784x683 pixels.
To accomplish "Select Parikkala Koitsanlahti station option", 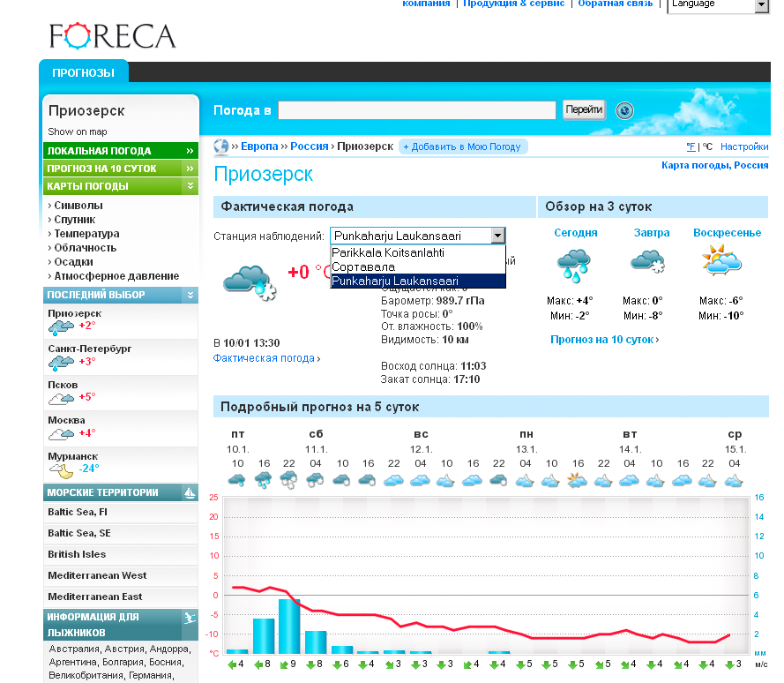I will [x=418, y=252].
